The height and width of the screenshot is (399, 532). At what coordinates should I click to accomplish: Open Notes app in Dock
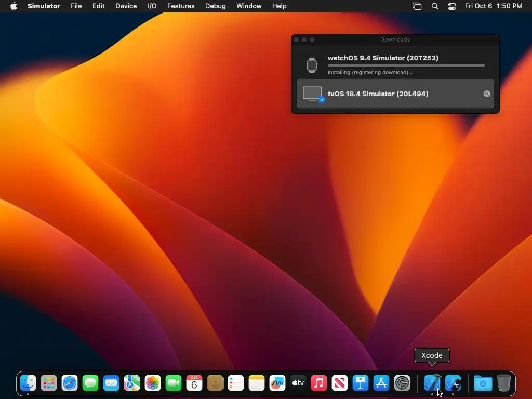point(257,383)
